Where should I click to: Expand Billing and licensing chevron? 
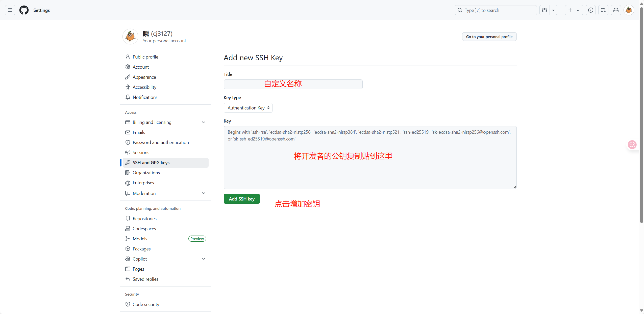pyautogui.click(x=204, y=122)
